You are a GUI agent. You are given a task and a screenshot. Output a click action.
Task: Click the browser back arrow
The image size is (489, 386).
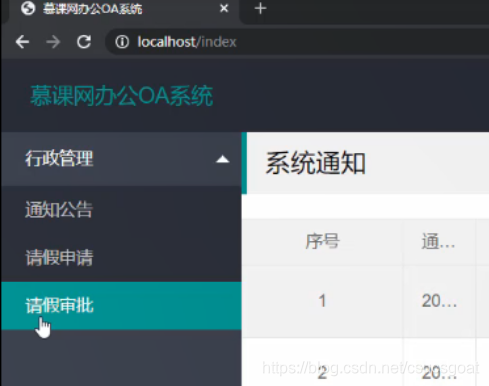(22, 42)
